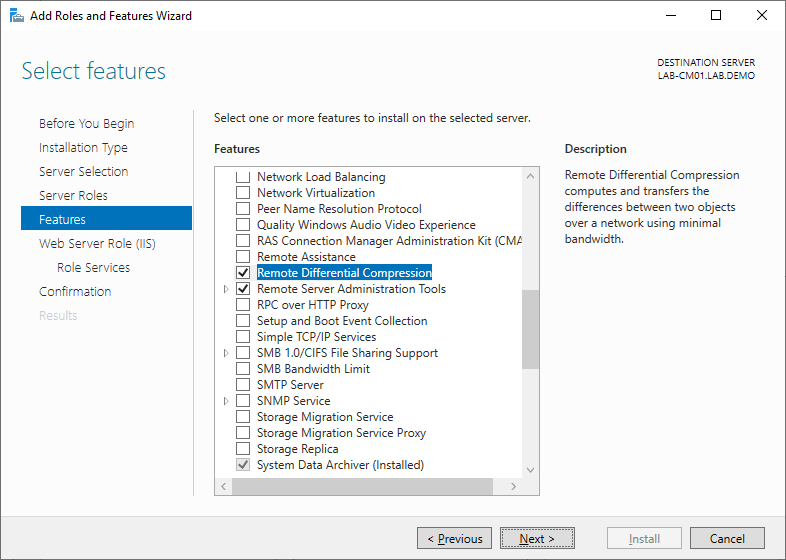This screenshot has width=786, height=560.
Task: Open the Confirmation step in sidebar
Action: tap(75, 292)
